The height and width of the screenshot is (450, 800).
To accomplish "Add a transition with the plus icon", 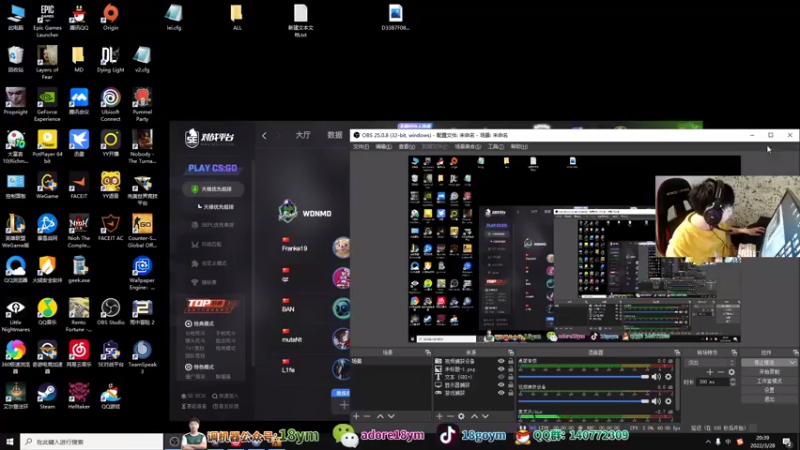I will 710,372.
